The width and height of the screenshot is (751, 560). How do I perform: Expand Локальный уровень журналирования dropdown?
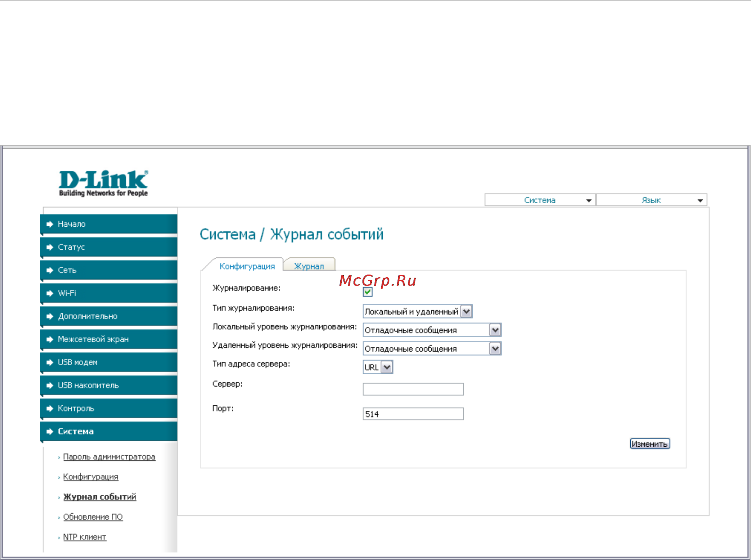432,330
